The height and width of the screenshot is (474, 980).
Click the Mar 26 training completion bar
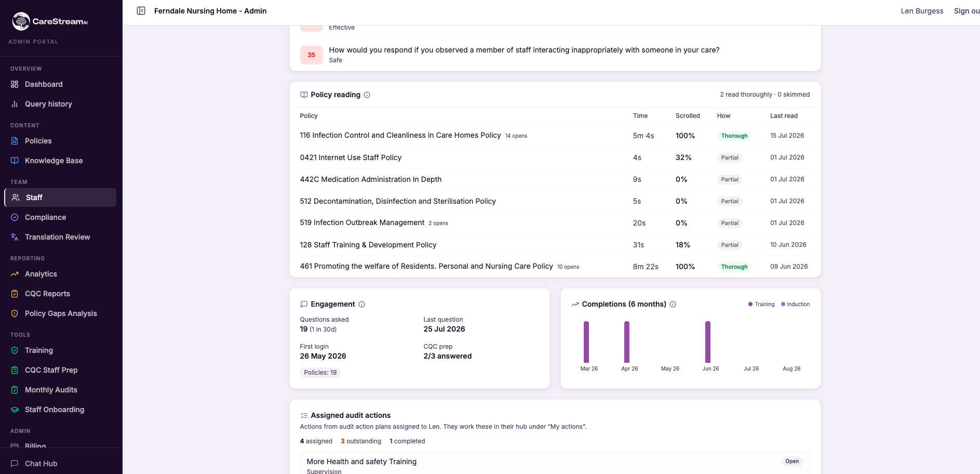click(x=586, y=342)
